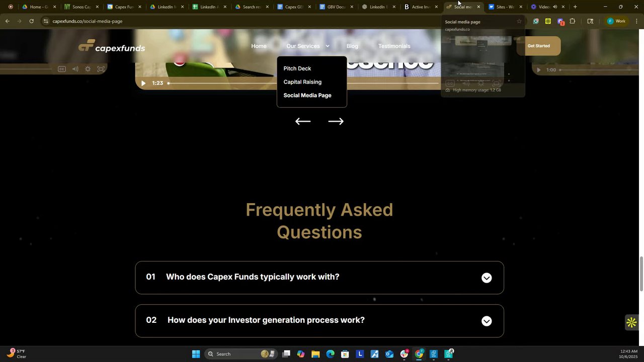
Task: Click the green swirl extension icon
Action: tap(536, 21)
